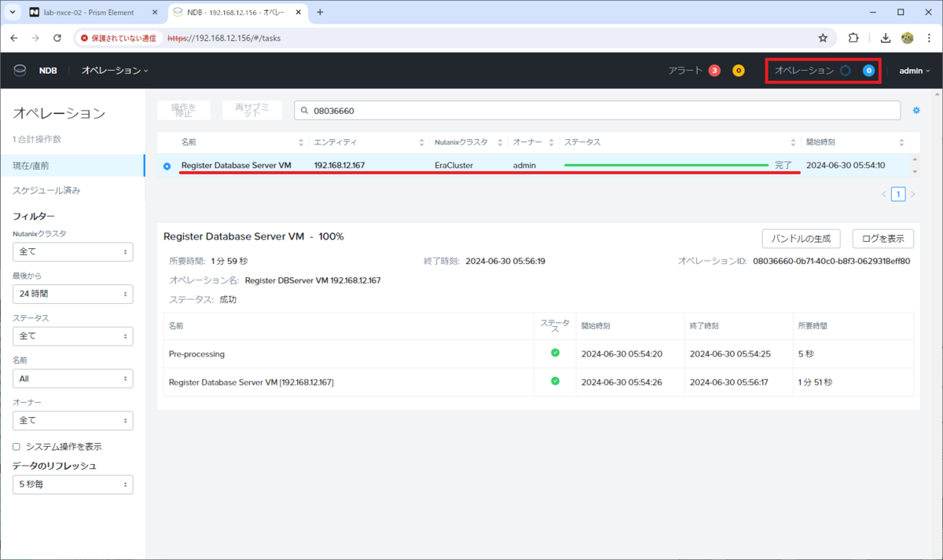Open the red alerts badge showing 3
Screen dimensions: 943x560
714,71
